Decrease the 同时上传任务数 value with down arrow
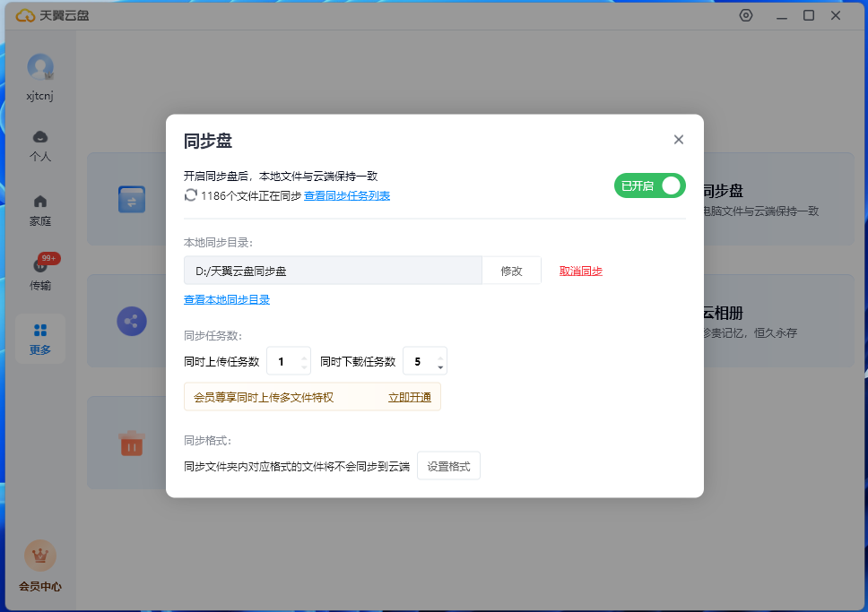 point(304,366)
